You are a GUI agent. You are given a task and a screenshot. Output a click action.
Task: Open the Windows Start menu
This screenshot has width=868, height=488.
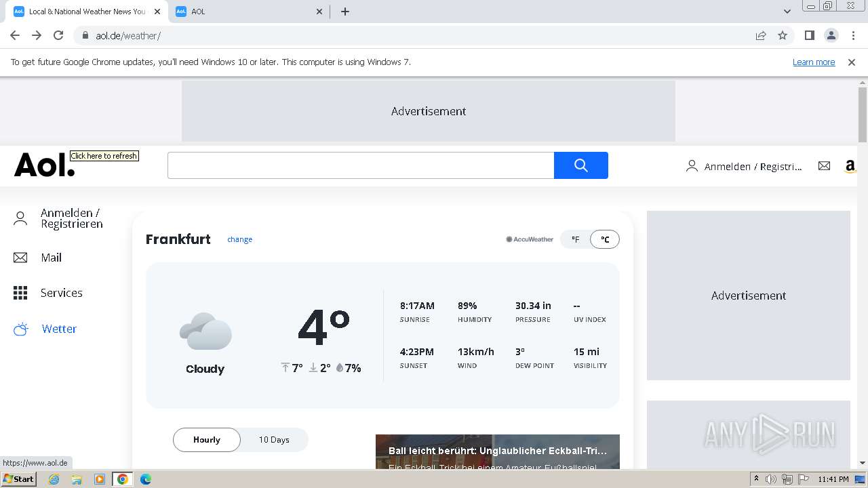click(x=19, y=479)
